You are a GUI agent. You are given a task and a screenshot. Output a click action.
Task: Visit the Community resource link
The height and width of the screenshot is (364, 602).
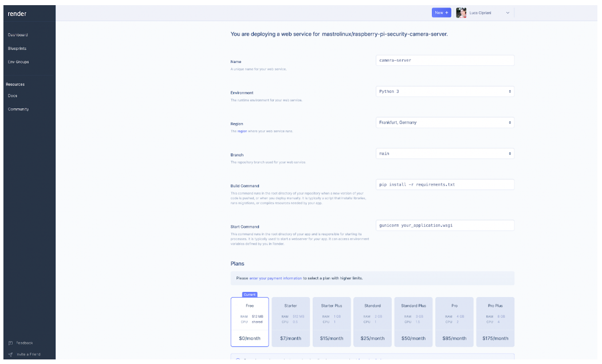click(18, 109)
